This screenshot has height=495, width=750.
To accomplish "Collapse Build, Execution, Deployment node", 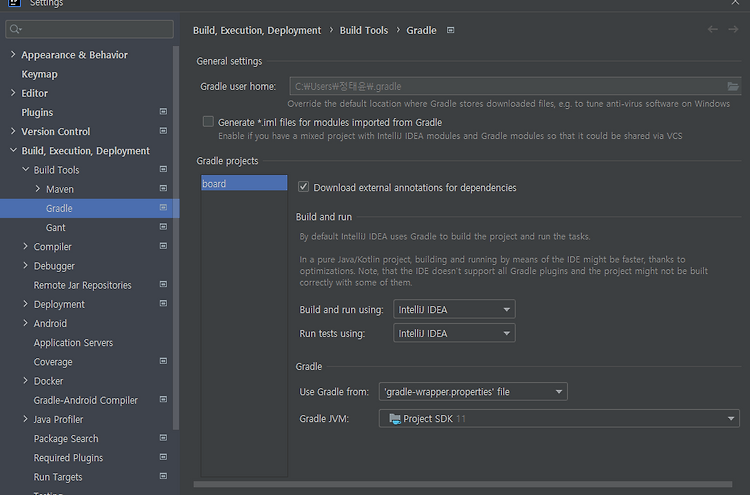I will tap(13, 150).
